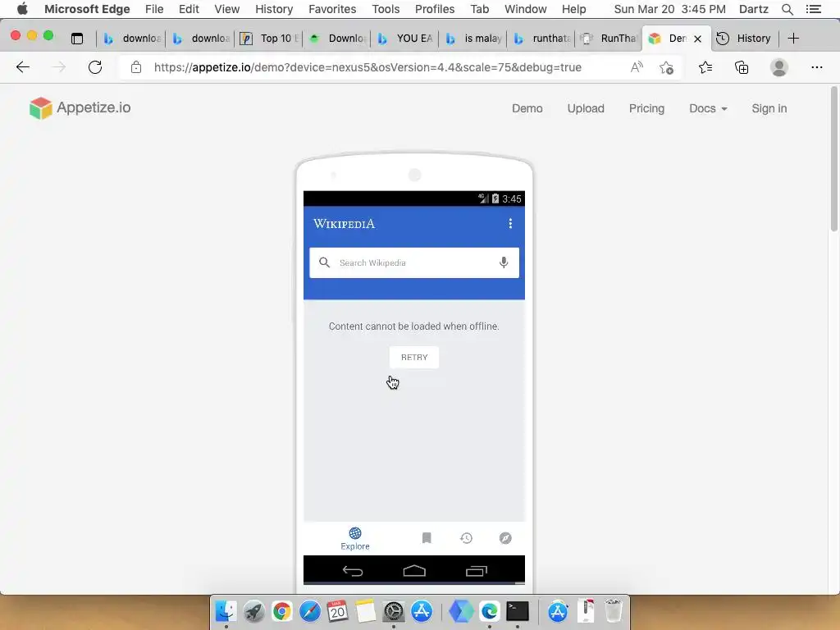840x630 pixels.
Task: Open Edge settings and more menu
Action: pos(816,67)
